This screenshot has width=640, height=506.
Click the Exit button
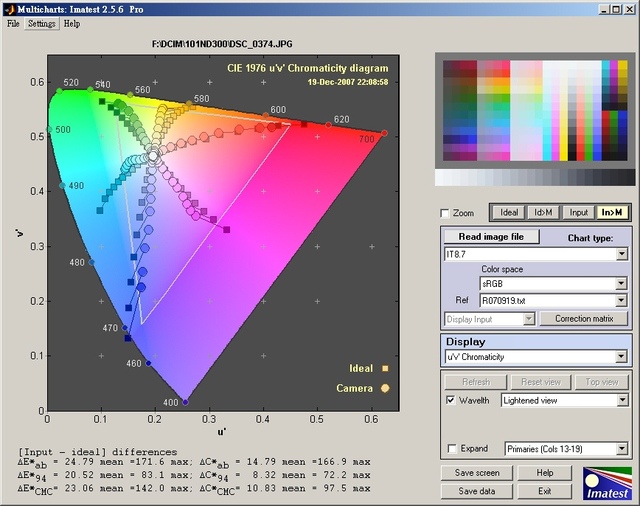pos(544,491)
